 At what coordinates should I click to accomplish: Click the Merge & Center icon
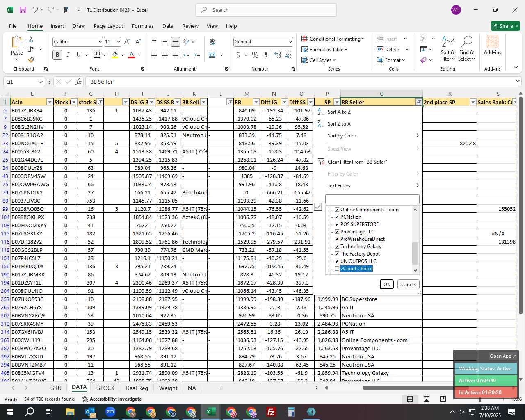(x=212, y=55)
